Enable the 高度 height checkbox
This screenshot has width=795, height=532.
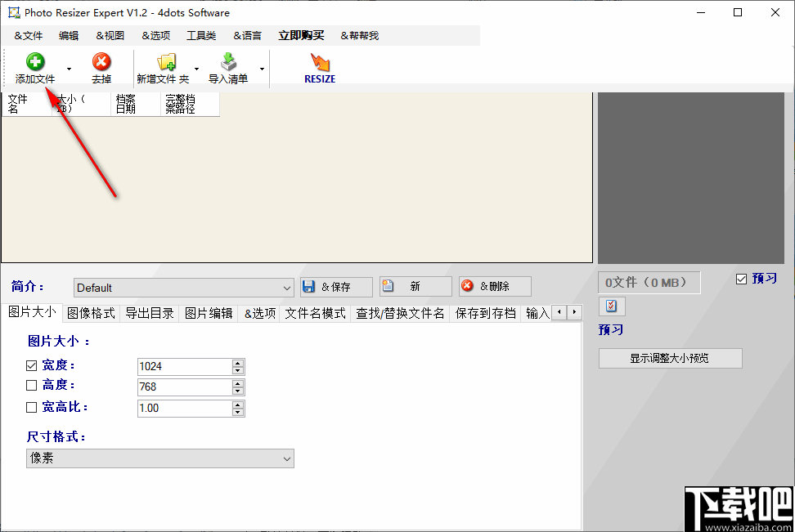(30, 385)
